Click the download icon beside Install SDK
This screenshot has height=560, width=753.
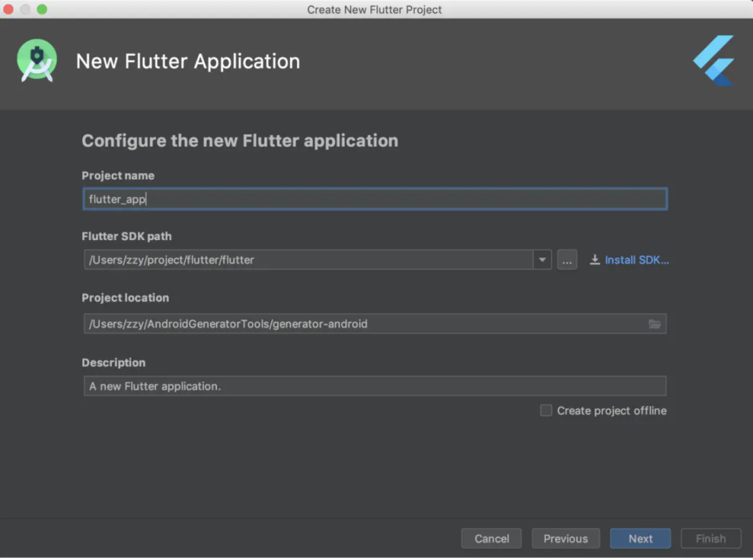pos(595,260)
